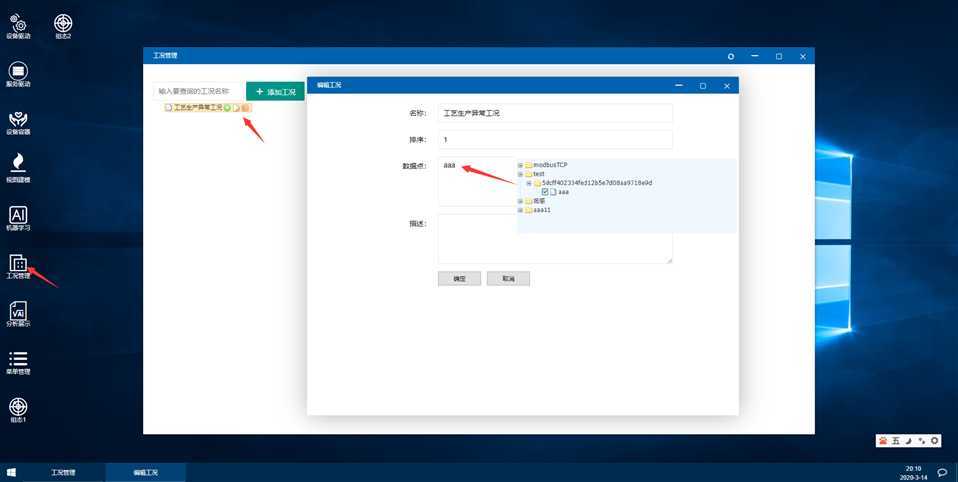Select the 5dcff402334fed12b5e7d08aa9718e9d label
Image resolution: width=958 pixels, height=482 pixels.
(x=598, y=183)
